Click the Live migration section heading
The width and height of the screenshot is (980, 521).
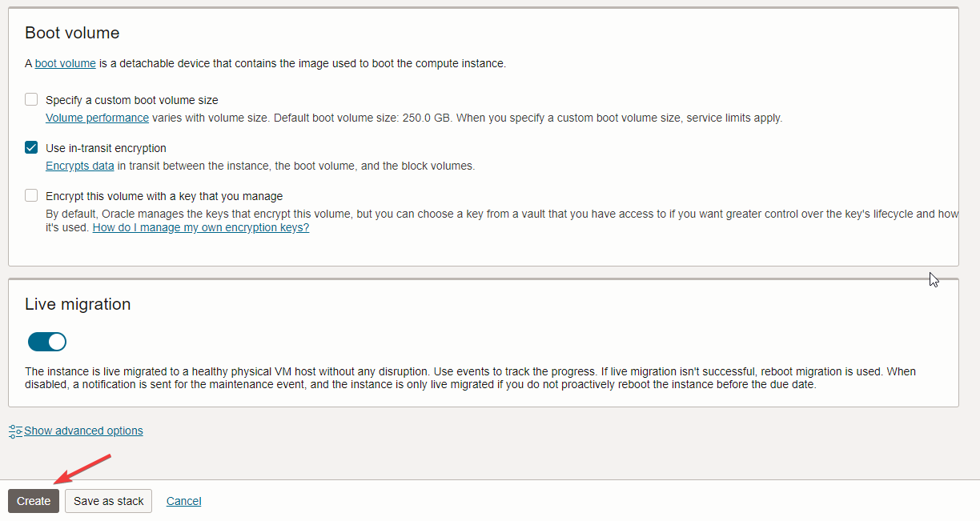(x=78, y=304)
